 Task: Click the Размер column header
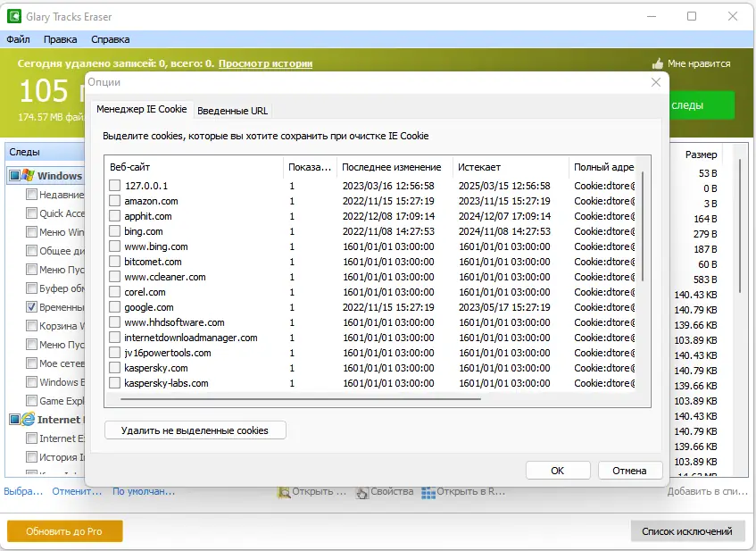pyautogui.click(x=701, y=154)
